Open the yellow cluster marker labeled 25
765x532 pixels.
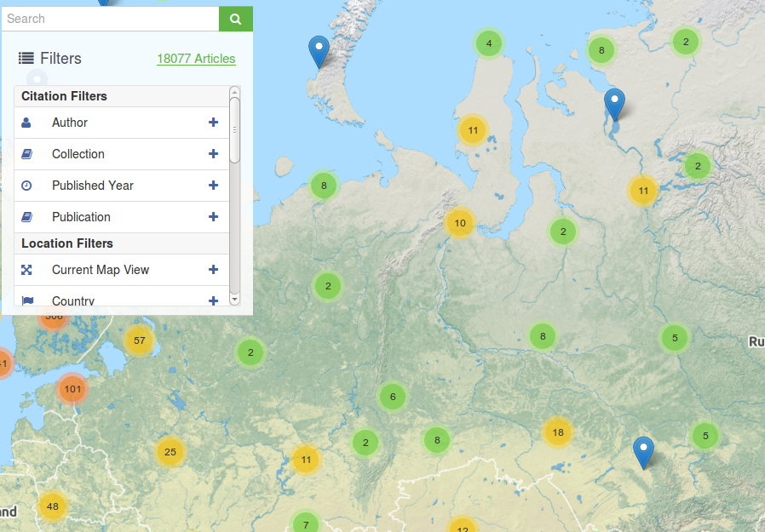[170, 452]
